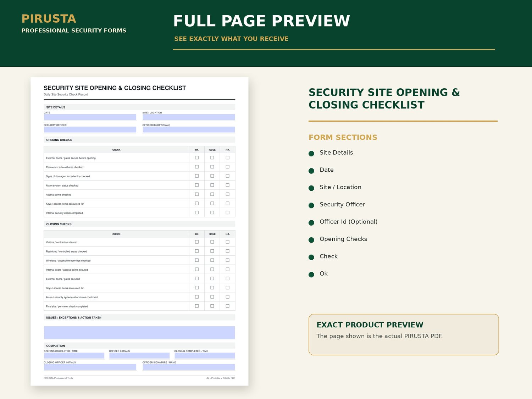The height and width of the screenshot is (399, 532).
Task: Click 'PIRUSTA Professional Tools' footer text
Action: (58, 378)
